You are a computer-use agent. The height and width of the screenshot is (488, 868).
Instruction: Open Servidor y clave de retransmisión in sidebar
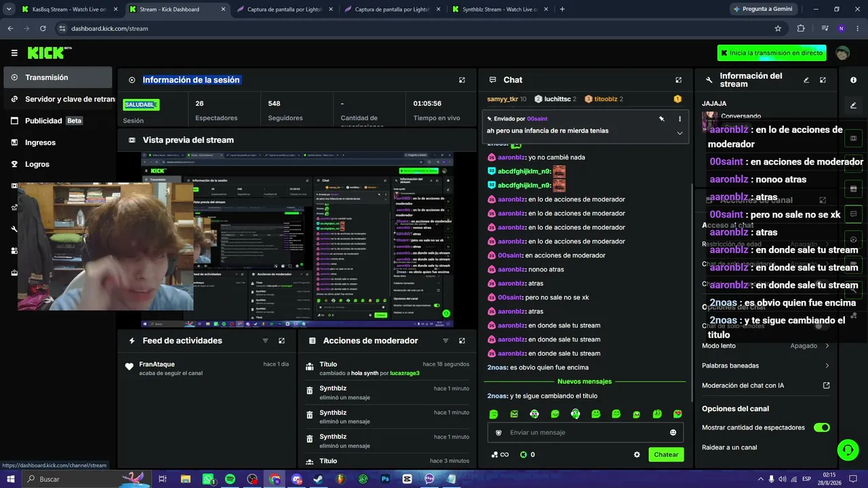click(x=58, y=99)
